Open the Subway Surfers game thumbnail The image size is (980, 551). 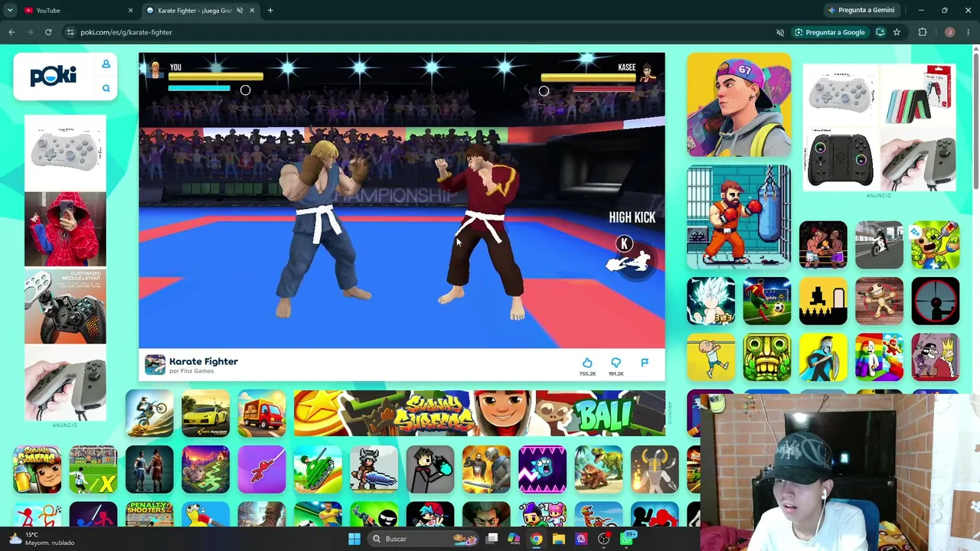[37, 470]
